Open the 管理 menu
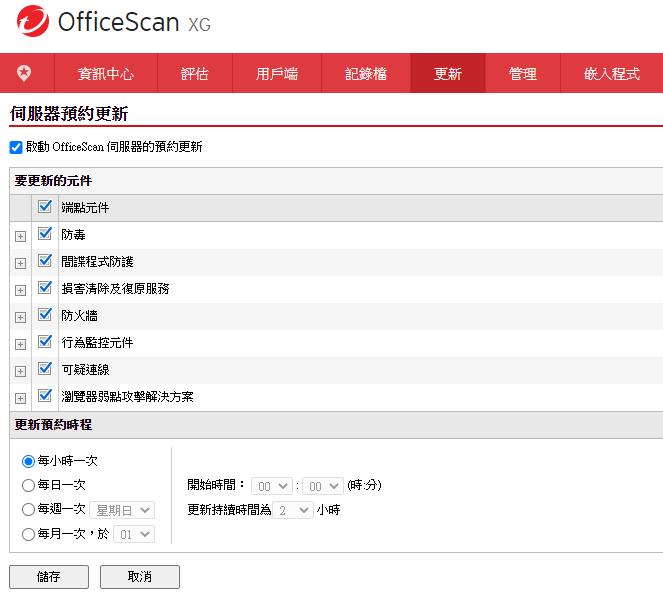Screen dimensions: 663x610 pyautogui.click(x=523, y=74)
